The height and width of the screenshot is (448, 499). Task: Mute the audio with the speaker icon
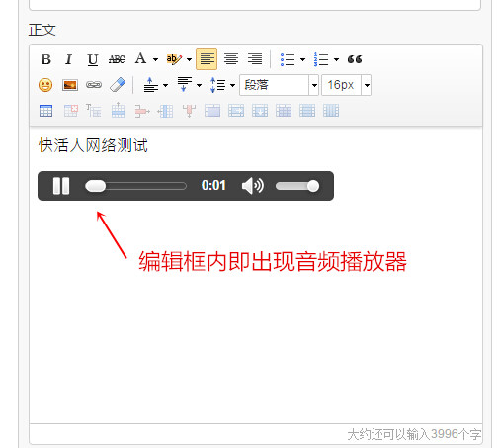pos(253,186)
